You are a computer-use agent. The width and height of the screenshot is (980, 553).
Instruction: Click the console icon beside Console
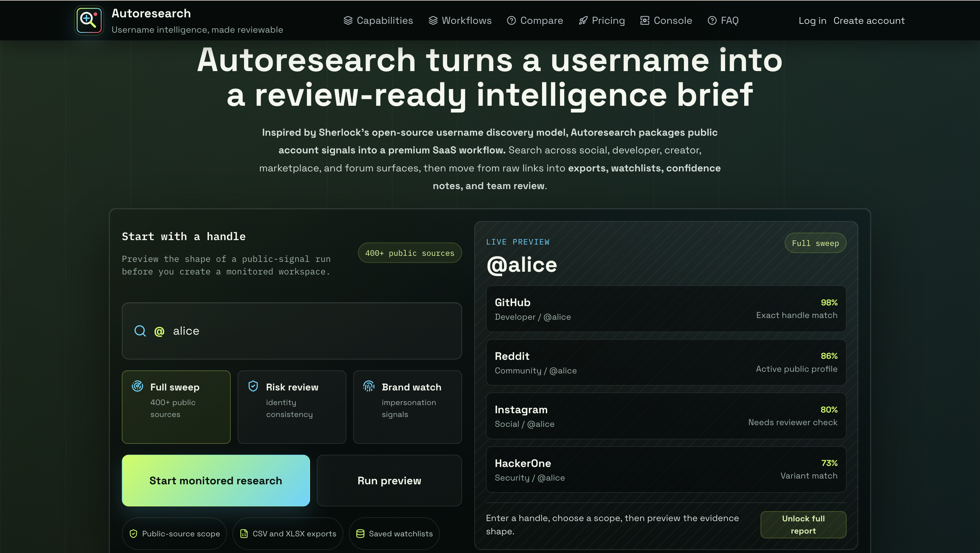[644, 20]
